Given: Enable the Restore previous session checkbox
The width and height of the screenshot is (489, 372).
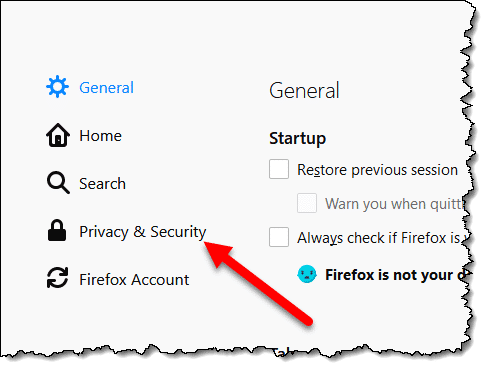Looking at the screenshot, I should [279, 169].
